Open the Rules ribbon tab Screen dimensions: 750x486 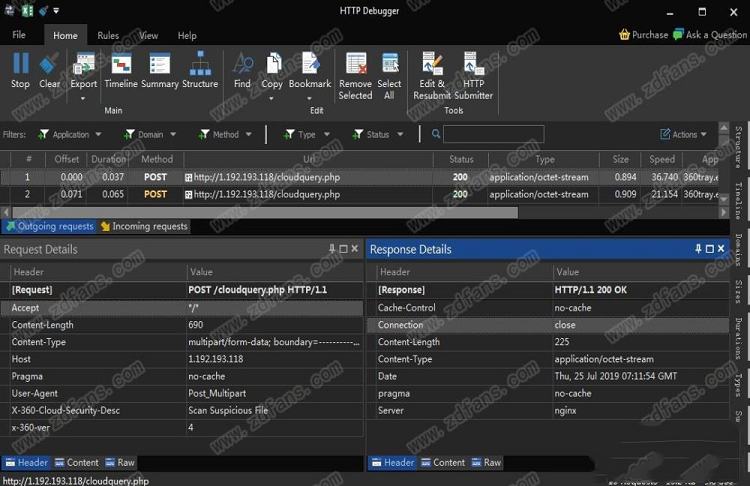(x=108, y=35)
